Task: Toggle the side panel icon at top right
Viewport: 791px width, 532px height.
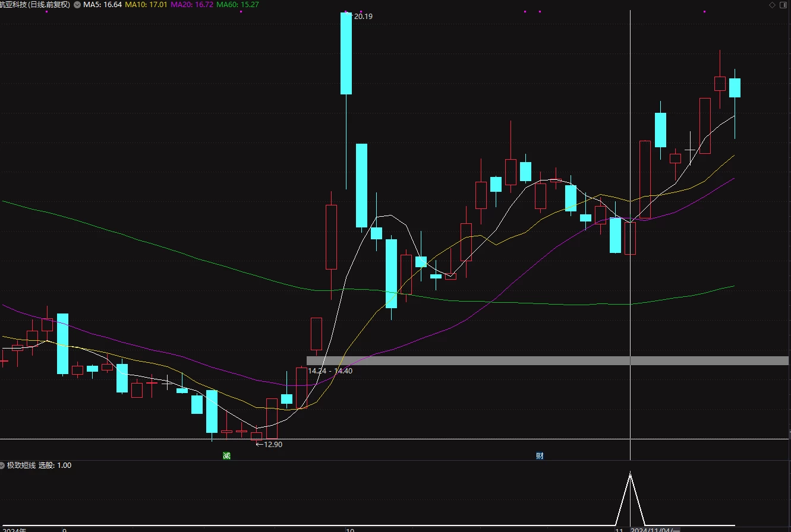Action: 783,5
